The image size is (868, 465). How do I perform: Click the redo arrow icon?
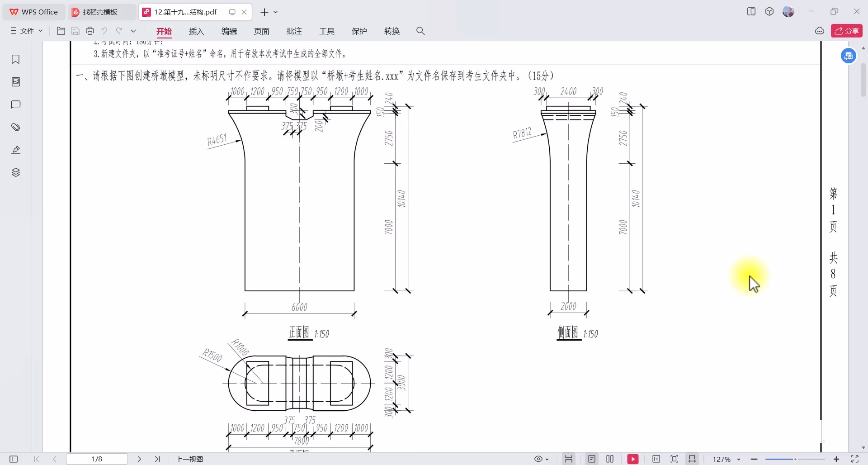pos(119,31)
